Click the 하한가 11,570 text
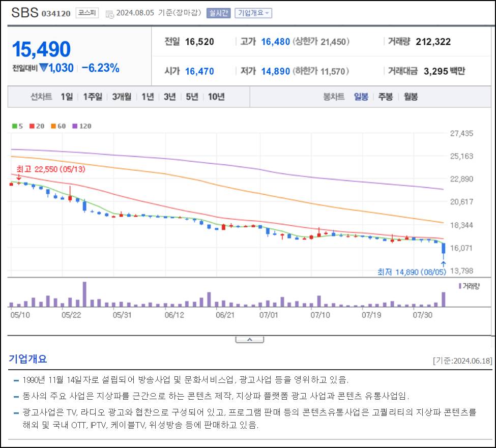 tap(321, 71)
